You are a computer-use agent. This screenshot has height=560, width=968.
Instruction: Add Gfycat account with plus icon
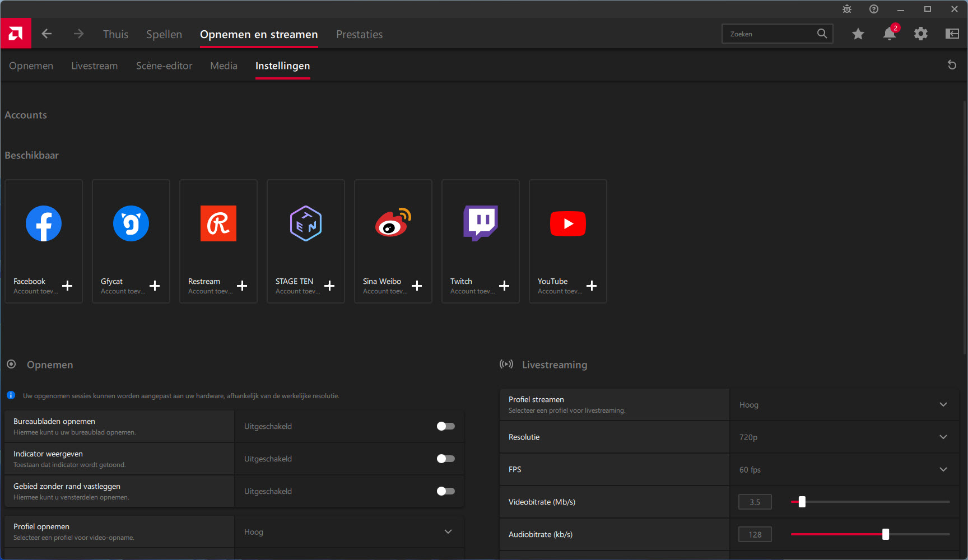pos(155,286)
